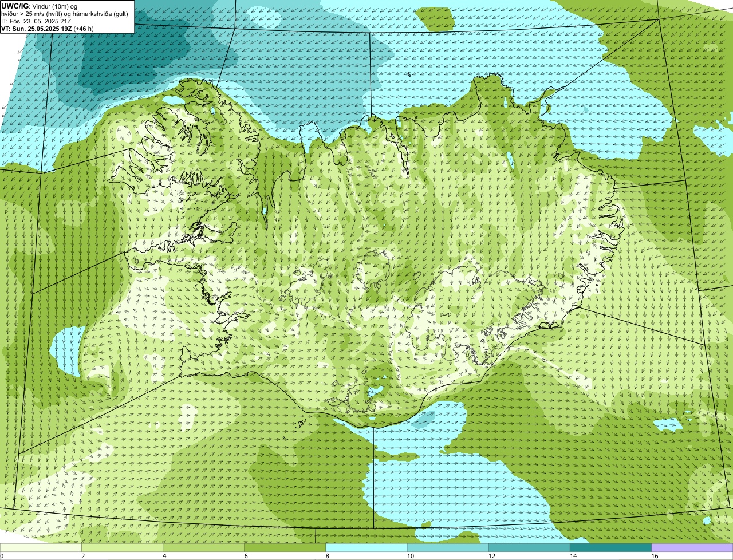Click the teal 12–14 m/s legend swatch

pyautogui.click(x=529, y=547)
